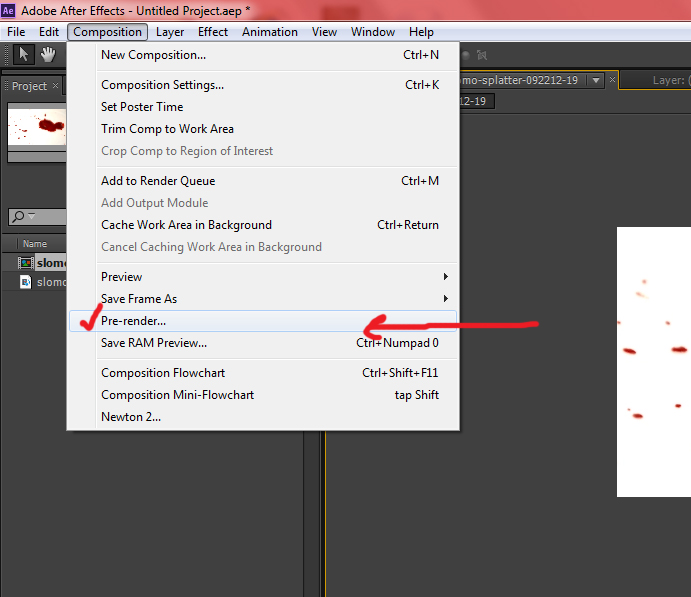Viewport: 691px width, 597px height.
Task: Select the blood splatter project thumbnail
Action: [37, 127]
